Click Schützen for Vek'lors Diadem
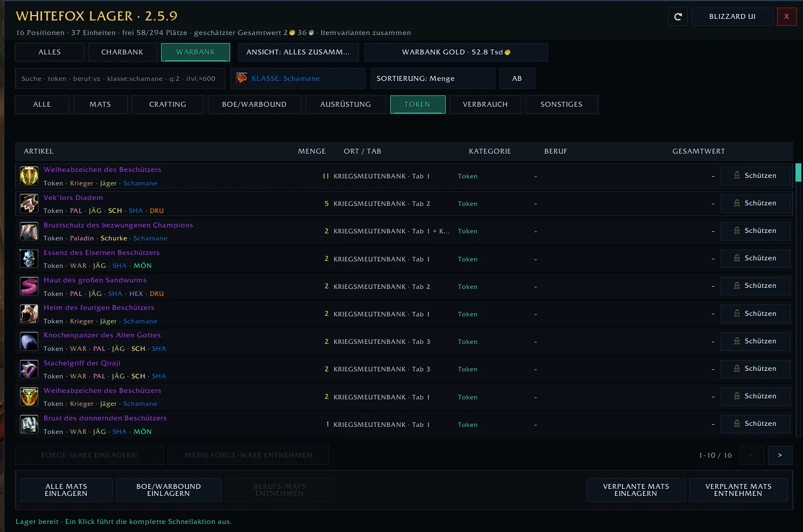This screenshot has height=532, width=803. [x=756, y=203]
